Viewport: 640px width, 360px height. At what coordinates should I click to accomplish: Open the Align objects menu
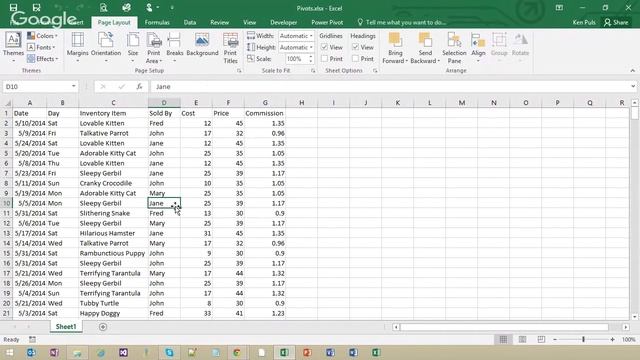(x=478, y=47)
